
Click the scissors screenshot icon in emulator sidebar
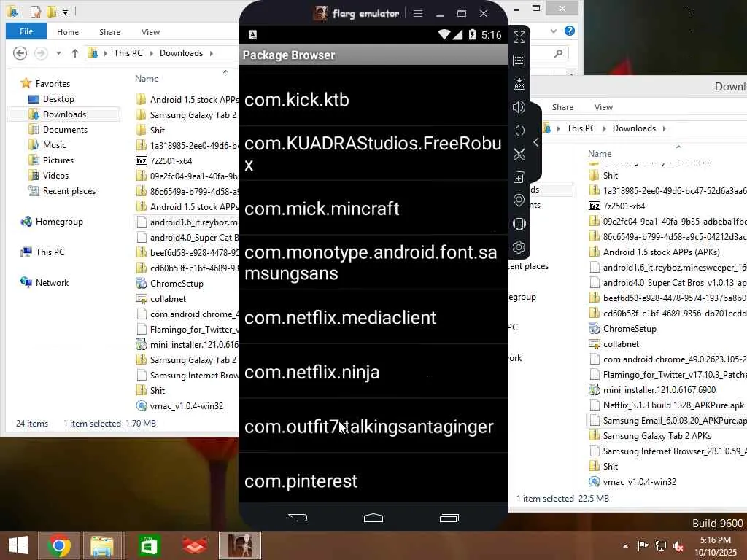pos(519,154)
